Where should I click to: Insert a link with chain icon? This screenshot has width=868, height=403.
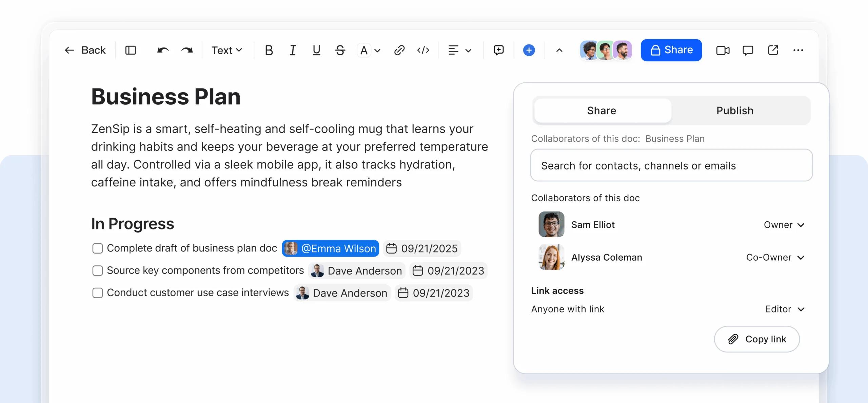coord(399,51)
